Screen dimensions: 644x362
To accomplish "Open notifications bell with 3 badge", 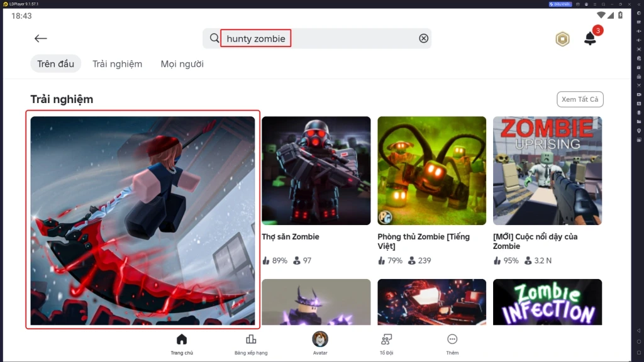I will pos(590,38).
